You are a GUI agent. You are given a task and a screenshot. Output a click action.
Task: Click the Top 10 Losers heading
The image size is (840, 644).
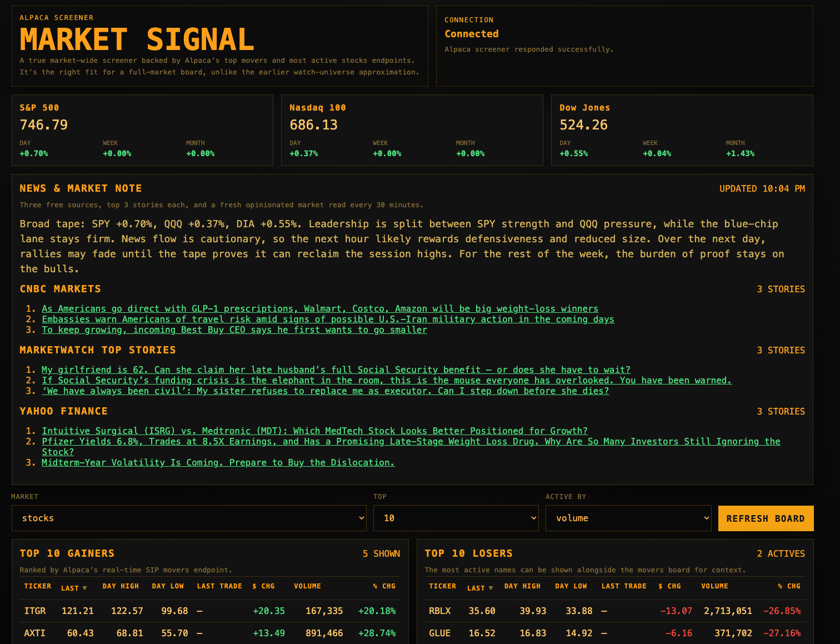469,553
